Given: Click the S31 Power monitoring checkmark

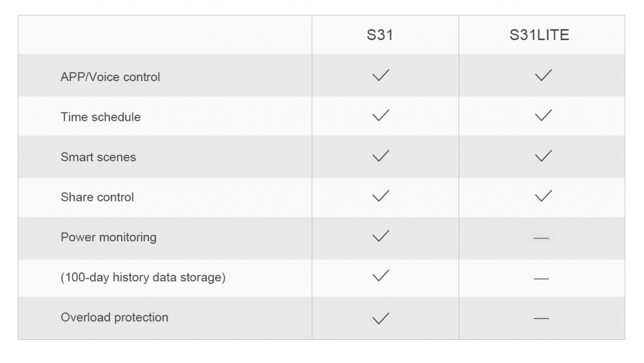Looking at the screenshot, I should point(381,236).
